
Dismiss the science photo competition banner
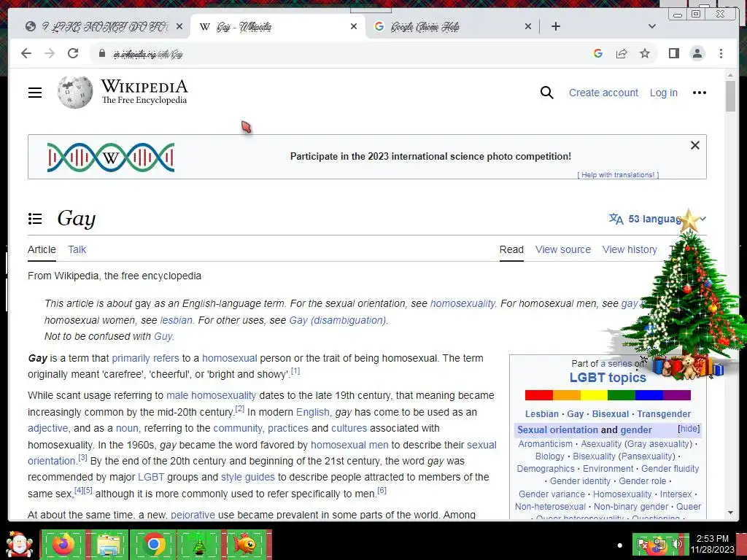695,145
